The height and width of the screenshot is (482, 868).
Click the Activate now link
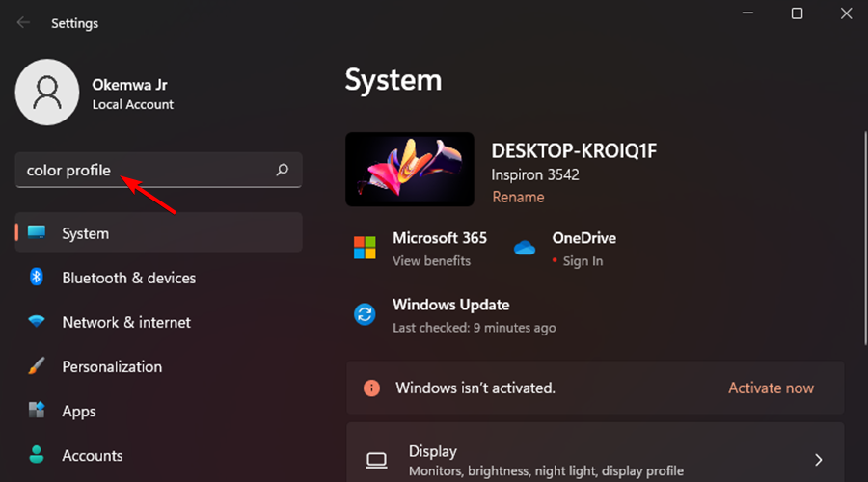771,388
